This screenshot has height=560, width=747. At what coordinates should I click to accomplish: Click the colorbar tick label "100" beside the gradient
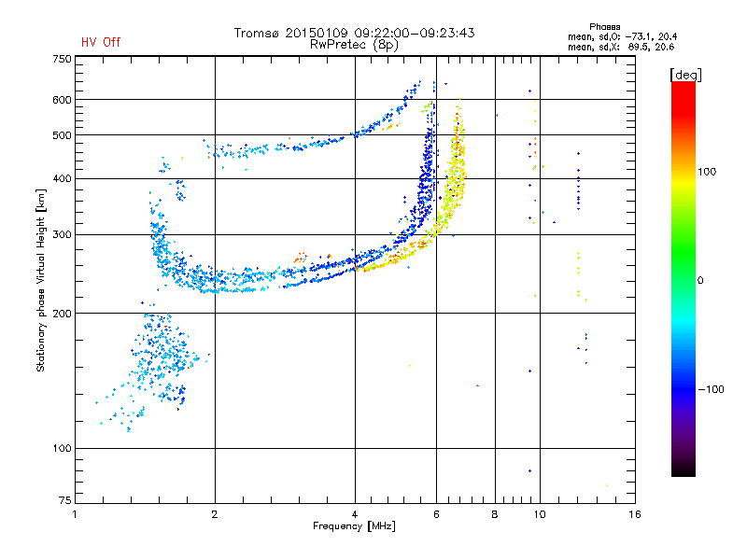[x=707, y=172]
